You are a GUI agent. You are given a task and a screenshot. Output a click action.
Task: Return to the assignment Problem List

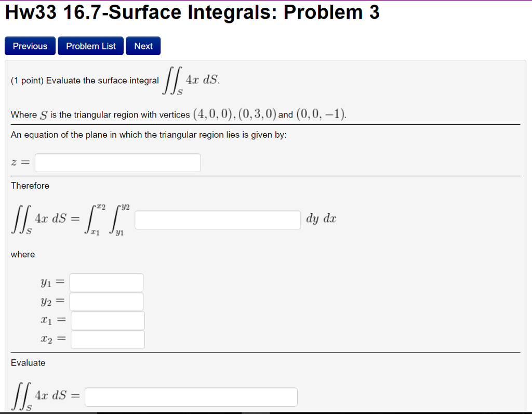(x=90, y=46)
